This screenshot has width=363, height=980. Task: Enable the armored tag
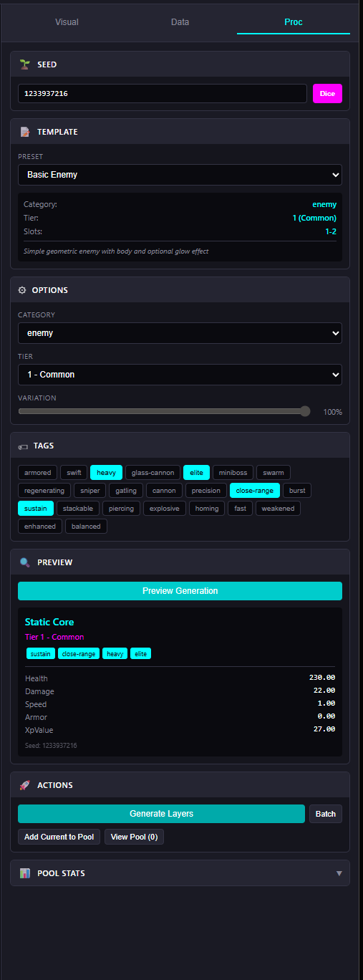(x=37, y=472)
